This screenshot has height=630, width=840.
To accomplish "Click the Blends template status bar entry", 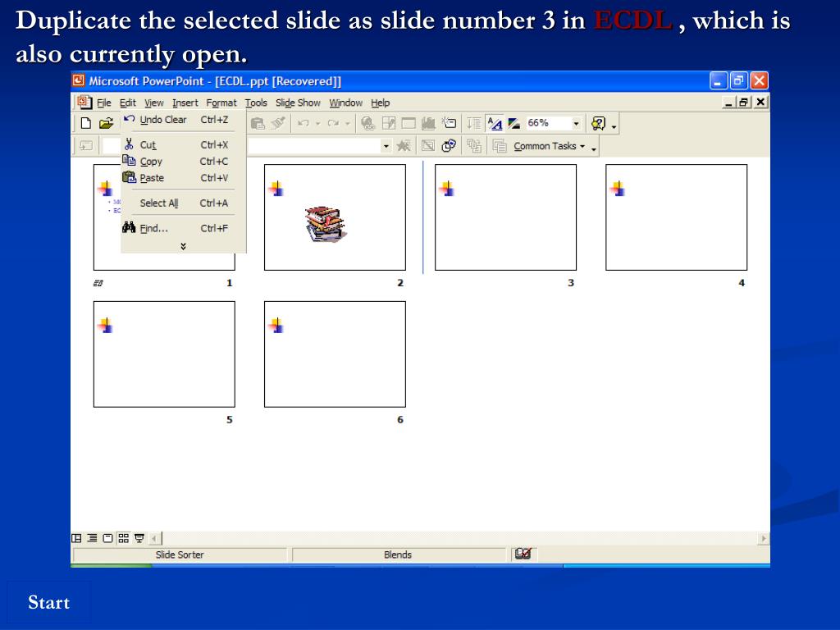I will [x=398, y=555].
